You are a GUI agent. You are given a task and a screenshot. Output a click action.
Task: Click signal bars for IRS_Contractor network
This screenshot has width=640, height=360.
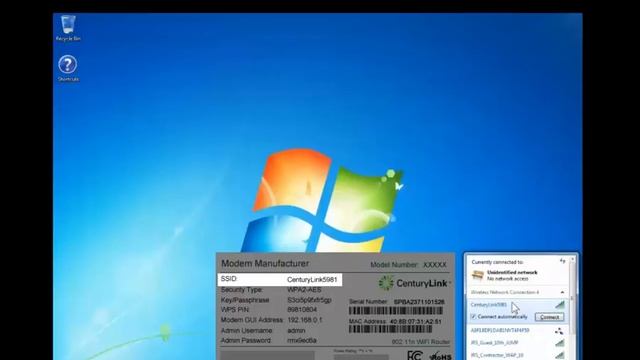pyautogui.click(x=560, y=356)
